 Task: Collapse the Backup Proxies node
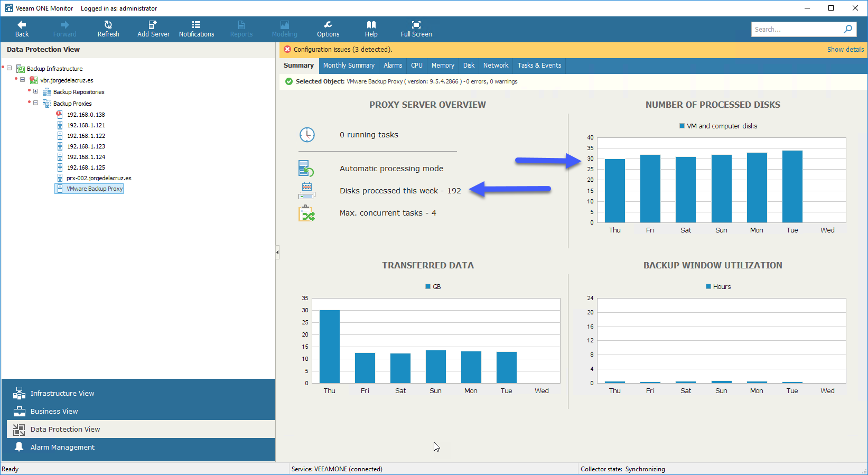[x=36, y=103]
